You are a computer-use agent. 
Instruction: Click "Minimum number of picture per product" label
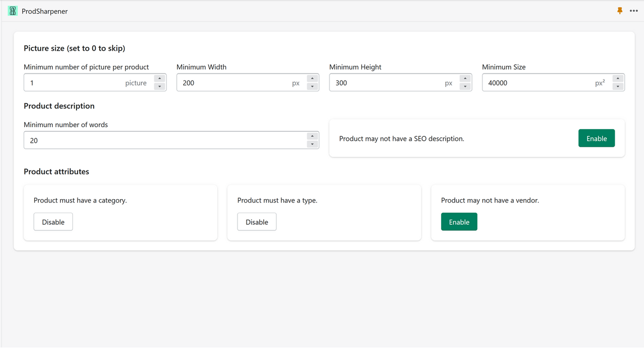tap(87, 67)
